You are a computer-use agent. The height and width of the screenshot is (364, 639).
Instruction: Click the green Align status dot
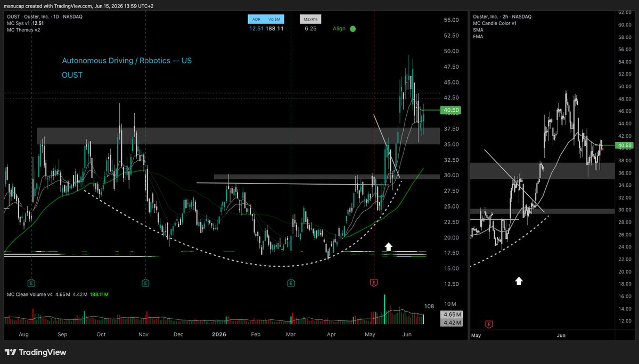[x=353, y=29]
